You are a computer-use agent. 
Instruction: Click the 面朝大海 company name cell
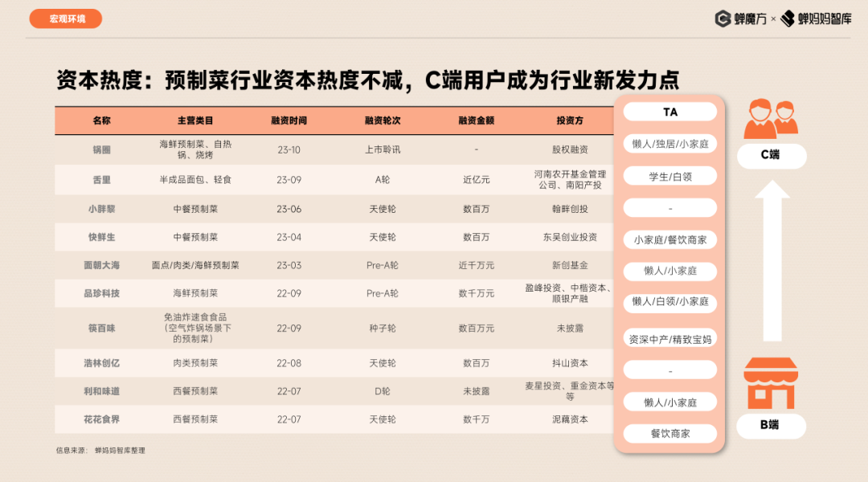tap(101, 265)
